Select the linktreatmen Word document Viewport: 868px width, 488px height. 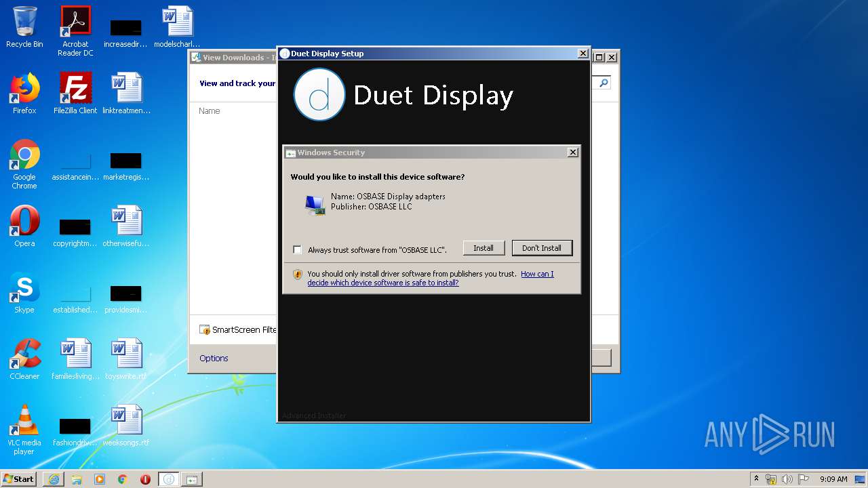(x=126, y=94)
